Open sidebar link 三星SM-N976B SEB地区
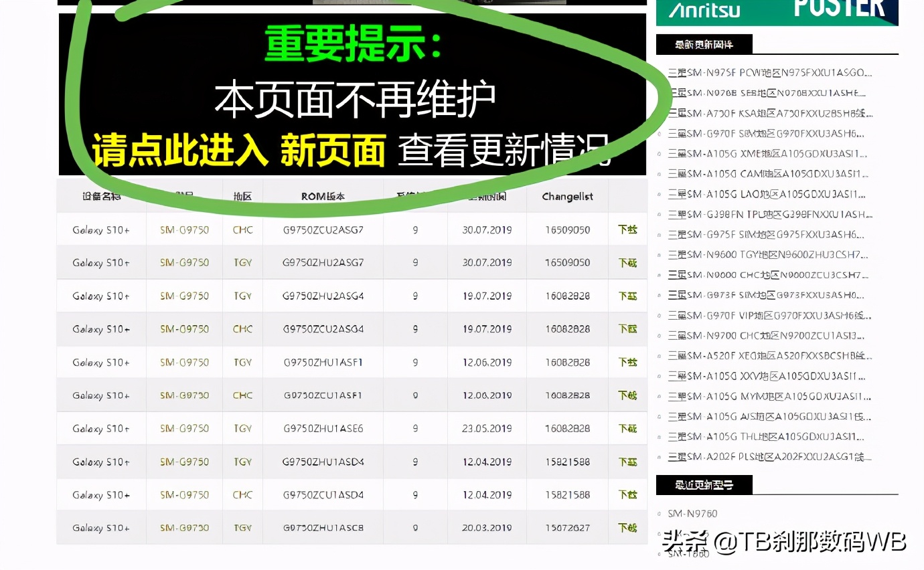The width and height of the screenshot is (924, 570). coord(767,93)
